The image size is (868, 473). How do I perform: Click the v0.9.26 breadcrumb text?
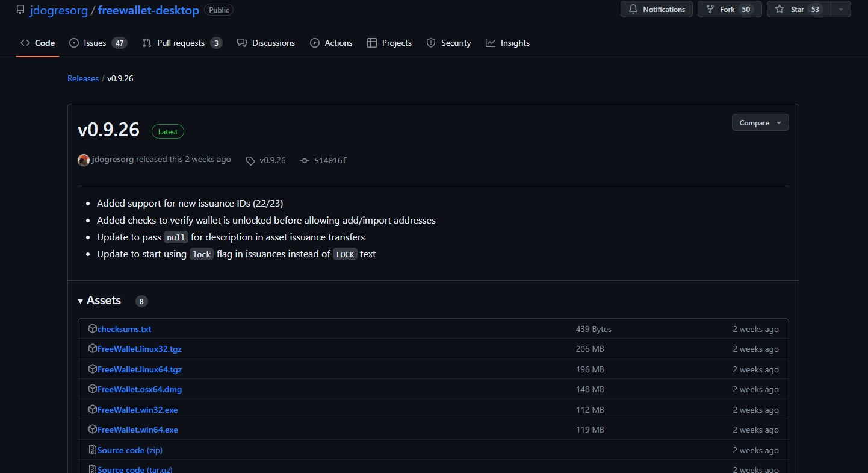(120, 78)
